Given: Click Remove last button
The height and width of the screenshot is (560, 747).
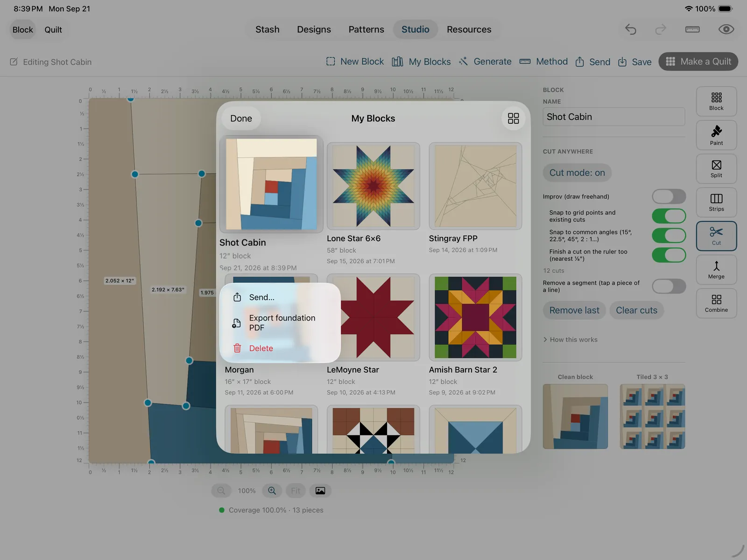Looking at the screenshot, I should [574, 310].
